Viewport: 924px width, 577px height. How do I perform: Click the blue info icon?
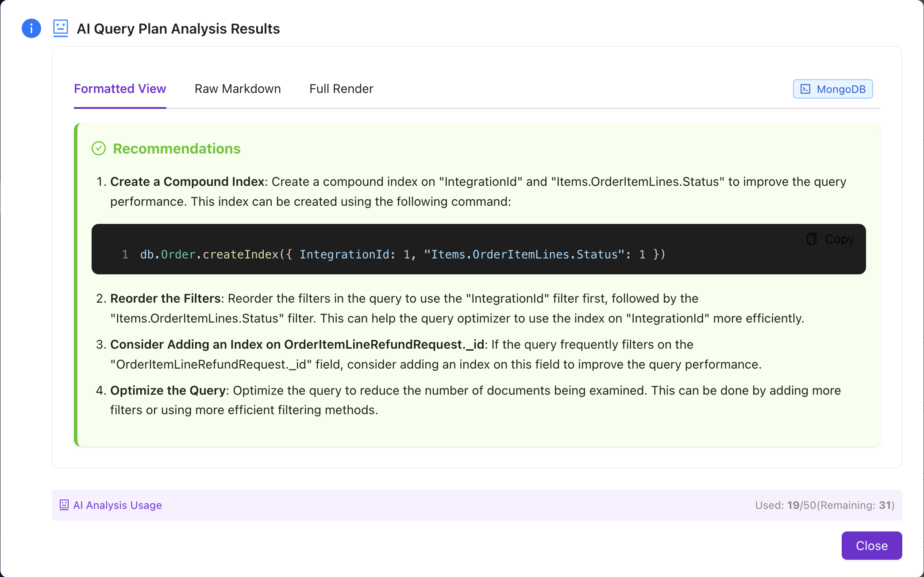click(31, 28)
